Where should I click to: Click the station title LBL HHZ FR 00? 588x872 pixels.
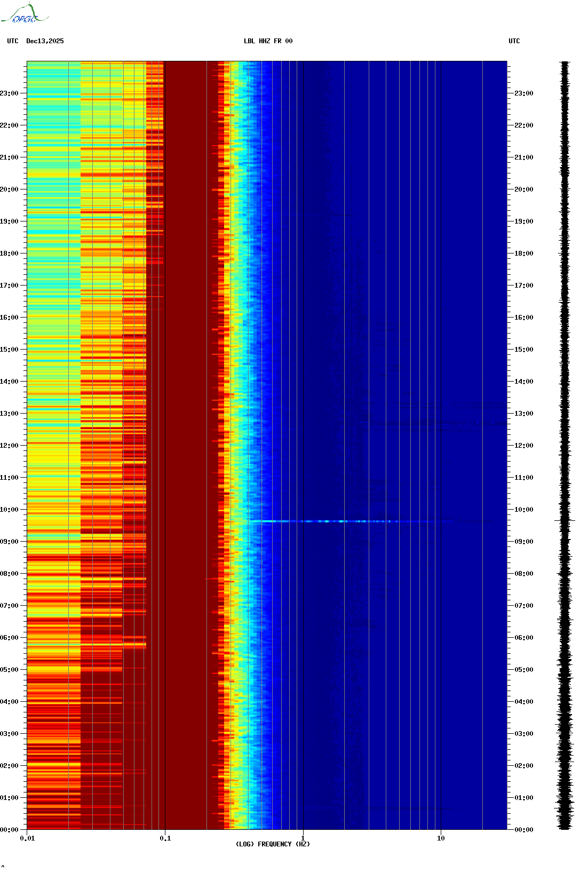pos(268,41)
